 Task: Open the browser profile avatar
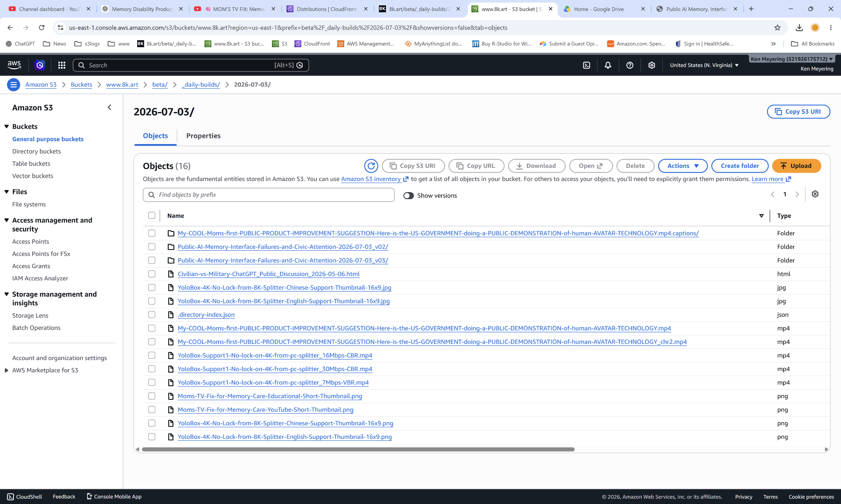click(x=815, y=27)
